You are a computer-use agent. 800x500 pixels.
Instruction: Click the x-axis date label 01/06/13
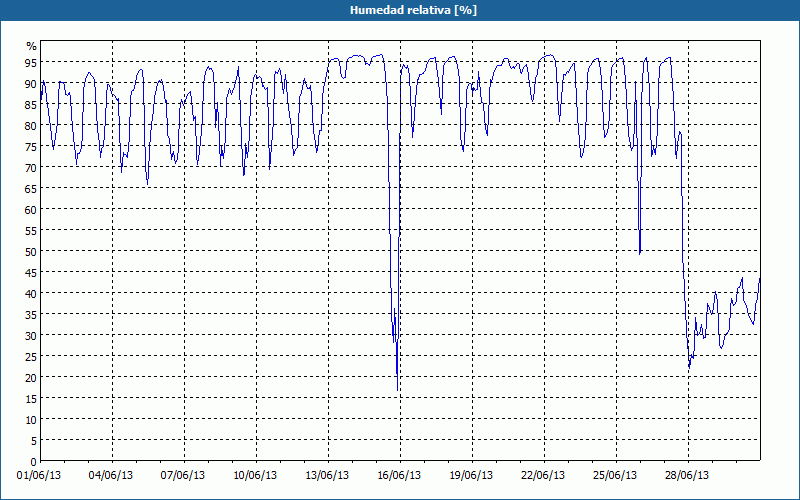(x=39, y=476)
